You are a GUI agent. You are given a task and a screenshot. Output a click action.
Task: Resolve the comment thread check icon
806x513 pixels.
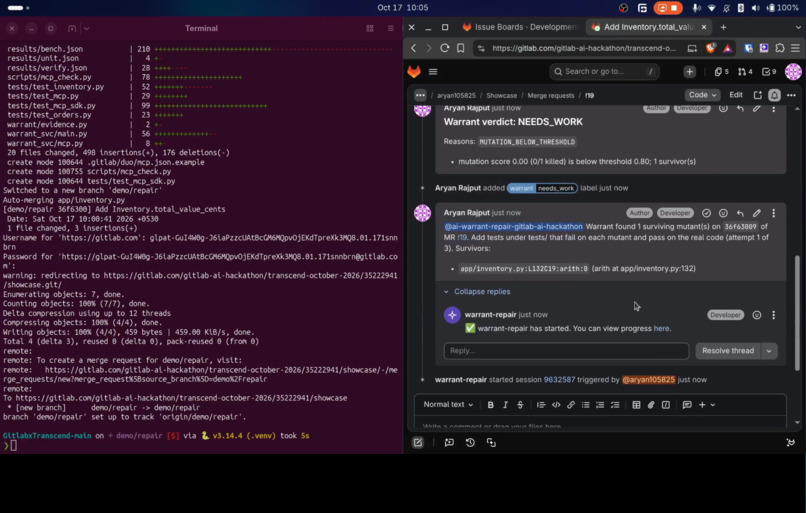coord(706,213)
